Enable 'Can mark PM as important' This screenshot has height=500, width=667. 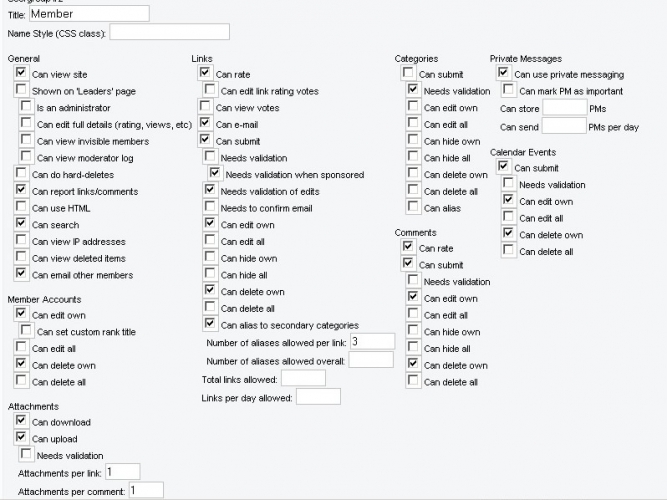[x=509, y=90]
